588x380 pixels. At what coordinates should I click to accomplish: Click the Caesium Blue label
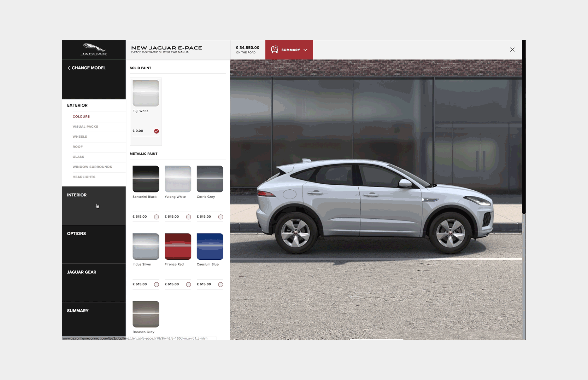point(208,264)
